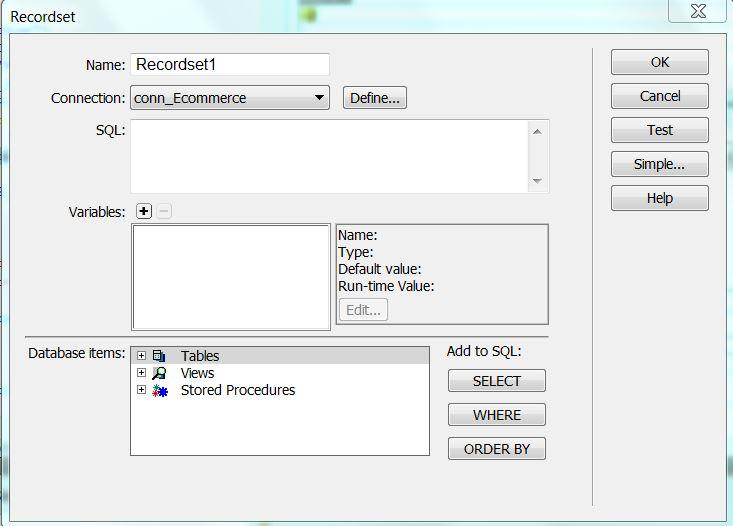Click inside the SQL text area
Screen dimensions: 733x526
point(329,156)
